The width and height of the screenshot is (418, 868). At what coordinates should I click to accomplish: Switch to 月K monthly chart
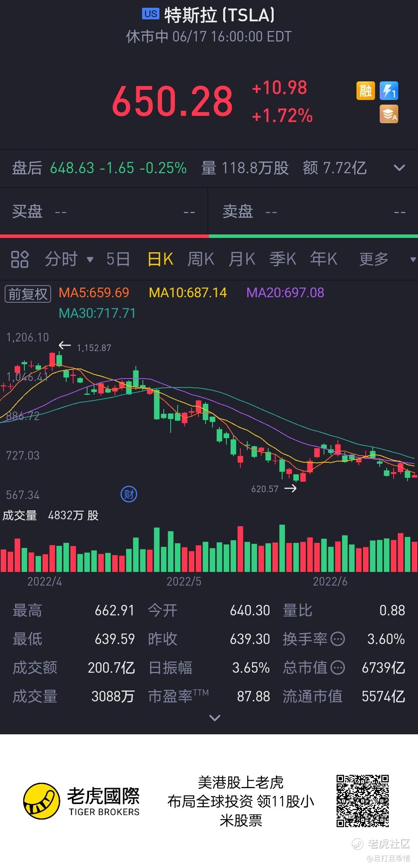point(242,259)
